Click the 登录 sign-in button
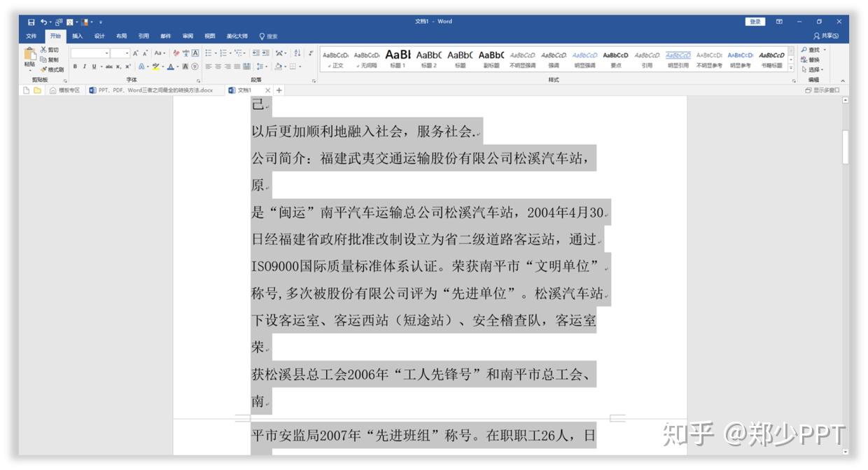 point(755,22)
